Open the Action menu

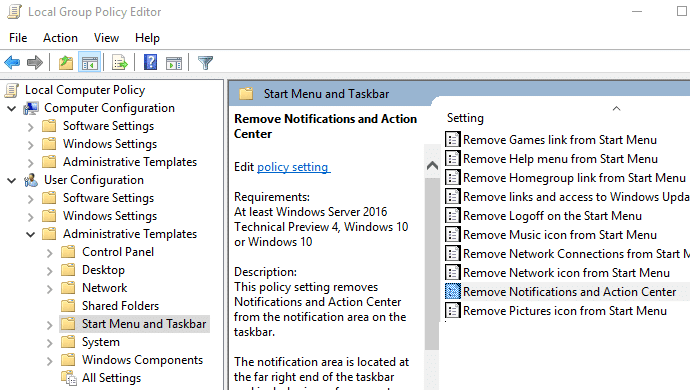click(x=60, y=38)
